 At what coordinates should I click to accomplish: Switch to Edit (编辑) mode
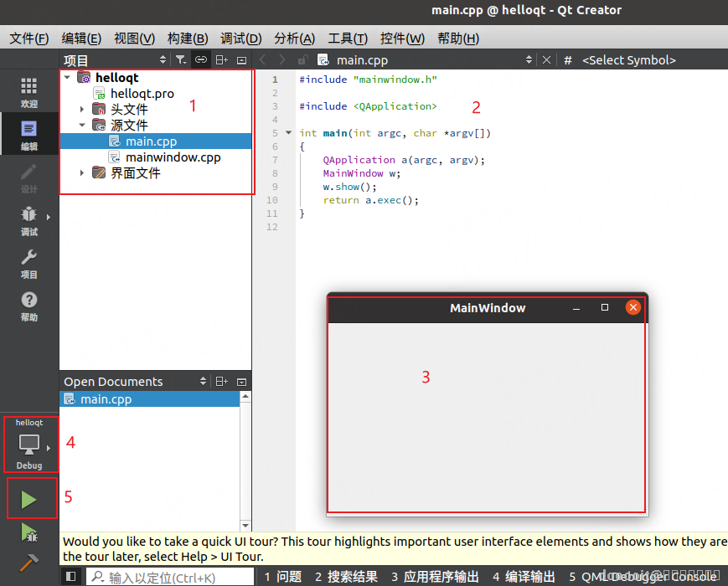coord(28,135)
